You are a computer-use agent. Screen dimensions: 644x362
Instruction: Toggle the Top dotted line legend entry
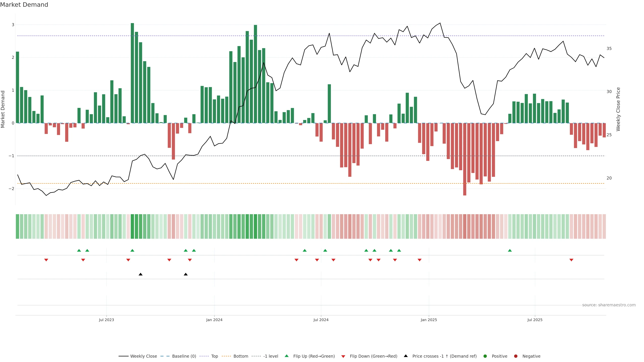[214, 356]
